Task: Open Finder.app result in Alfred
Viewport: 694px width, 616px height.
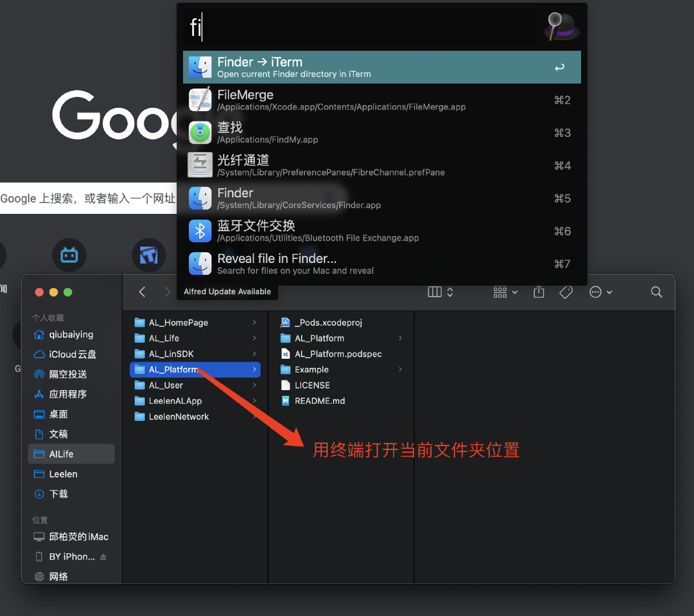Action: (x=382, y=198)
